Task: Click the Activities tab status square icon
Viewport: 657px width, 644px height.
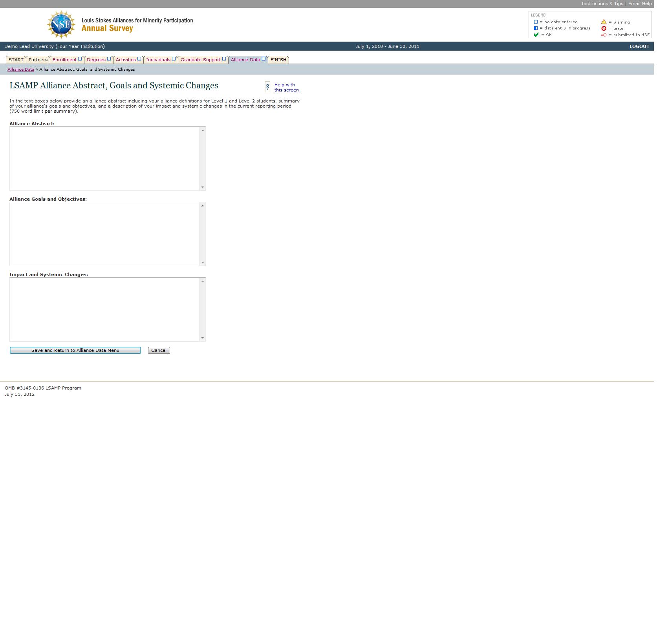Action: coord(139,59)
